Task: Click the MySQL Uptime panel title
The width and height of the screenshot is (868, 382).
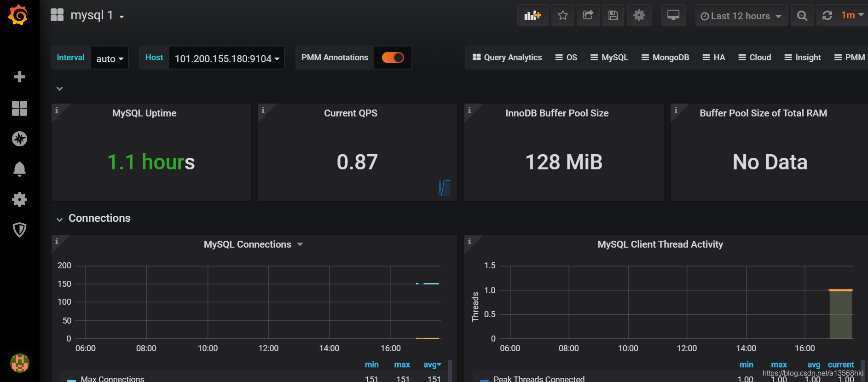Action: click(145, 113)
